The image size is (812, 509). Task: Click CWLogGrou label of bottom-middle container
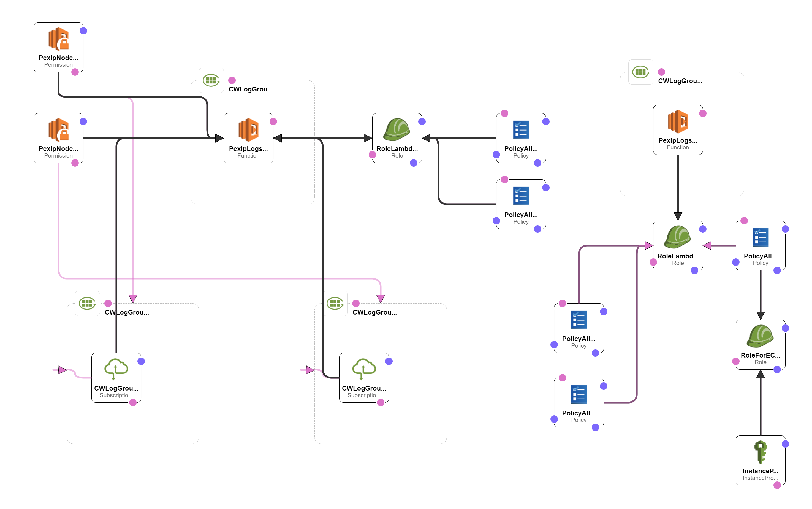click(x=374, y=312)
